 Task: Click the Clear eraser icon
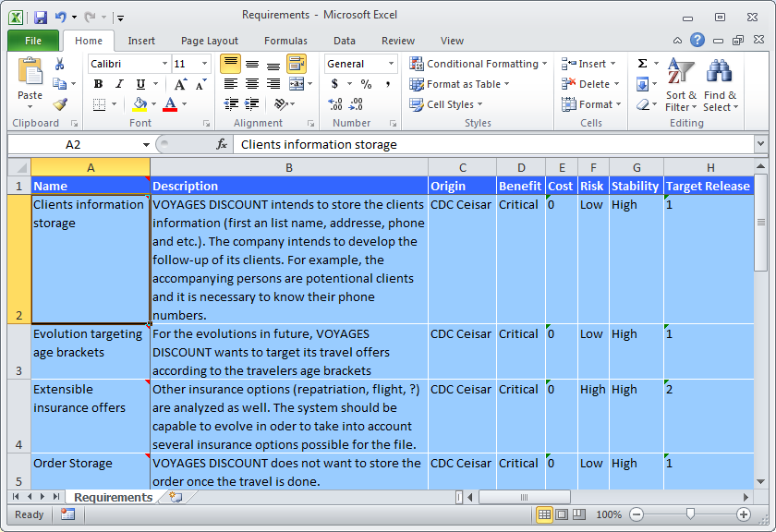point(642,104)
